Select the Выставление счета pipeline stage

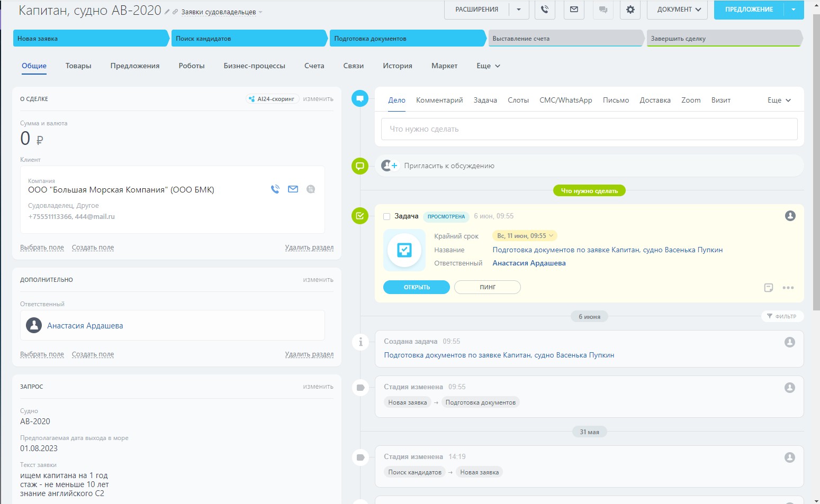click(x=564, y=39)
